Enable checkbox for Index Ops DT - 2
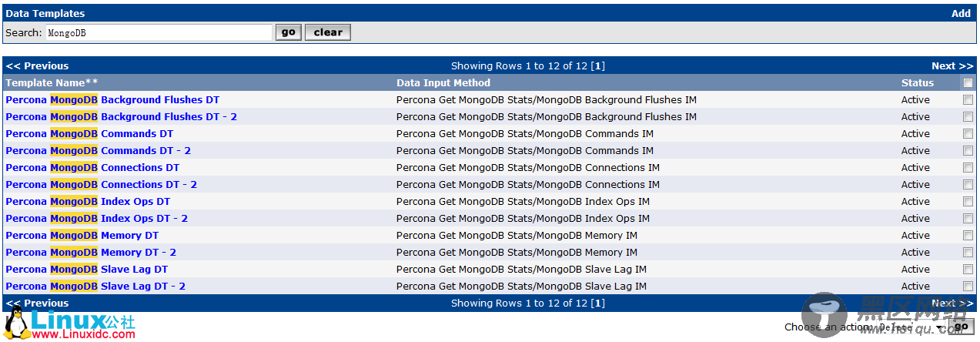This screenshot has height=342, width=980. [968, 219]
